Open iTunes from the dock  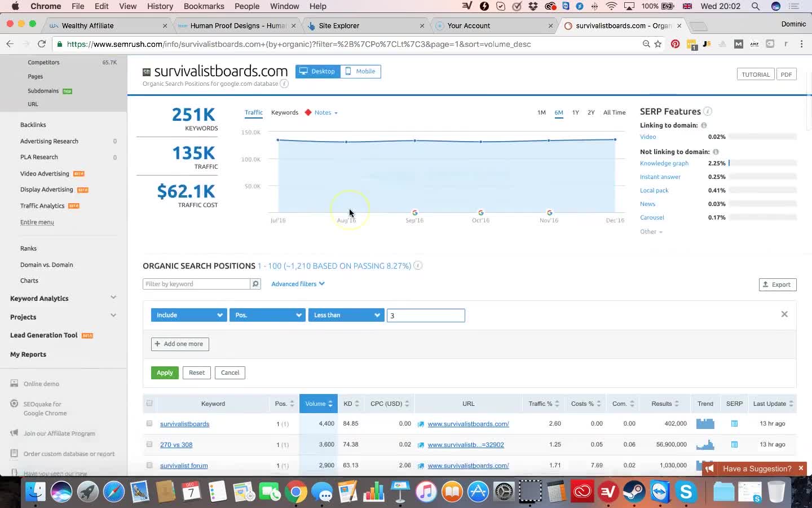click(426, 492)
